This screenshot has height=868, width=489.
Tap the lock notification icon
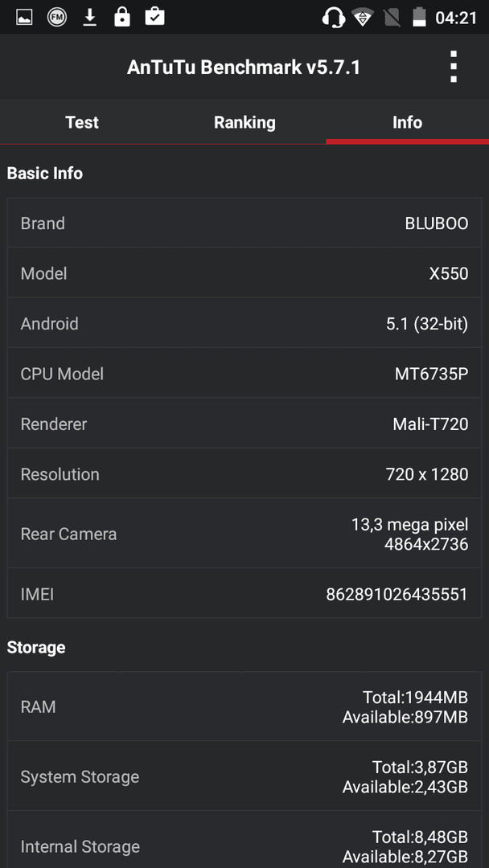(x=121, y=17)
